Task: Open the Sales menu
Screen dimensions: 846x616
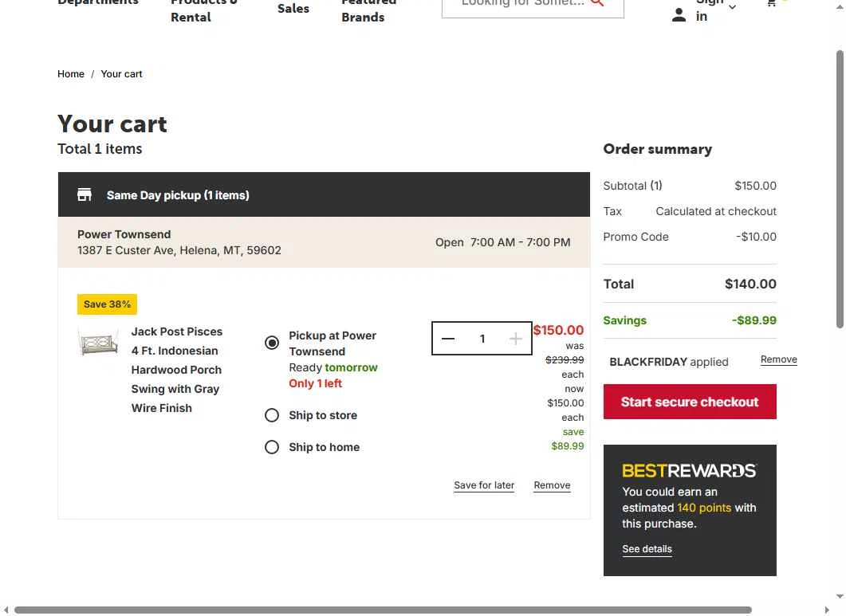Action: [x=293, y=9]
